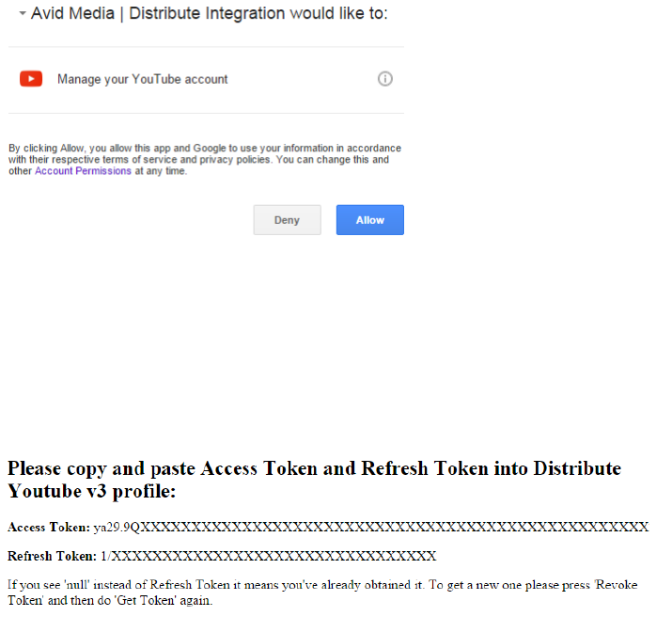Click the 'By clicking Allow' disclaimer paragraph

point(205,160)
